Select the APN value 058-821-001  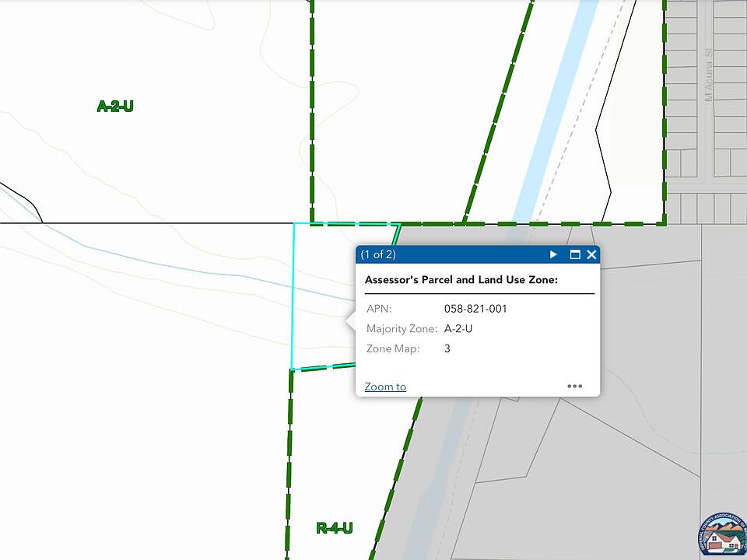click(475, 309)
